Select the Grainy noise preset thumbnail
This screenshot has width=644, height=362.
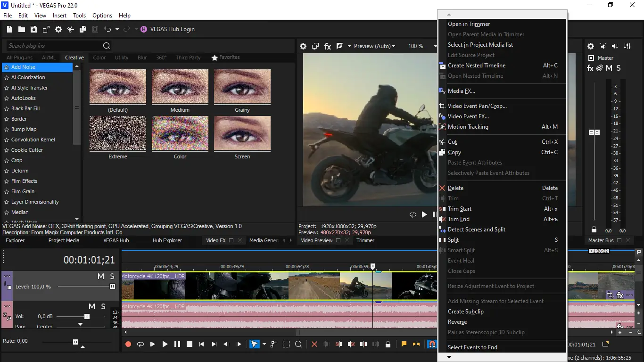tap(242, 87)
